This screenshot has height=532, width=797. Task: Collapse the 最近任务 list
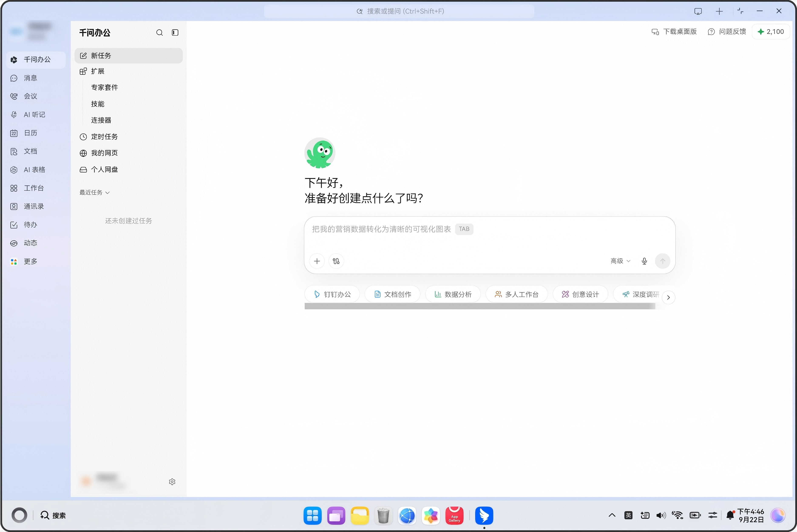coord(94,192)
